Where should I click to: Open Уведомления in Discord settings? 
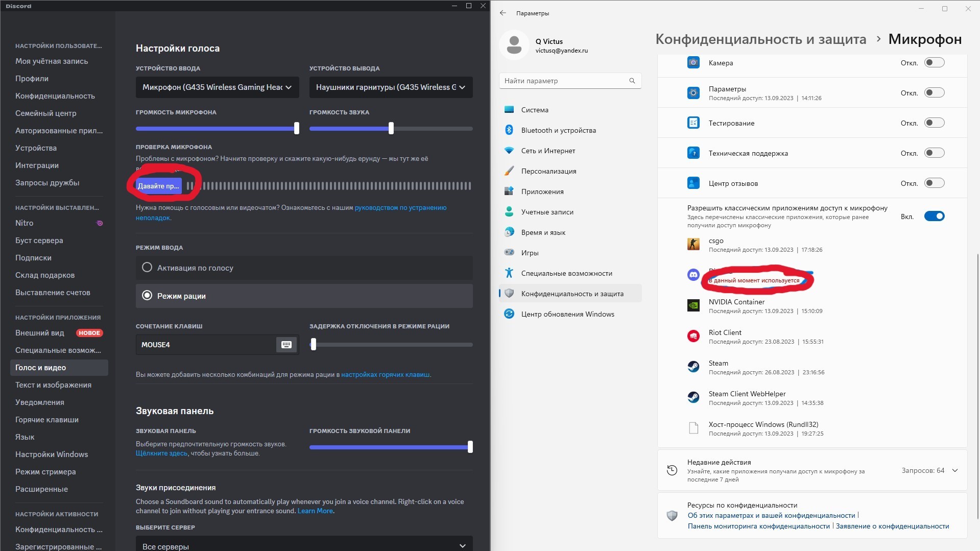(59, 402)
